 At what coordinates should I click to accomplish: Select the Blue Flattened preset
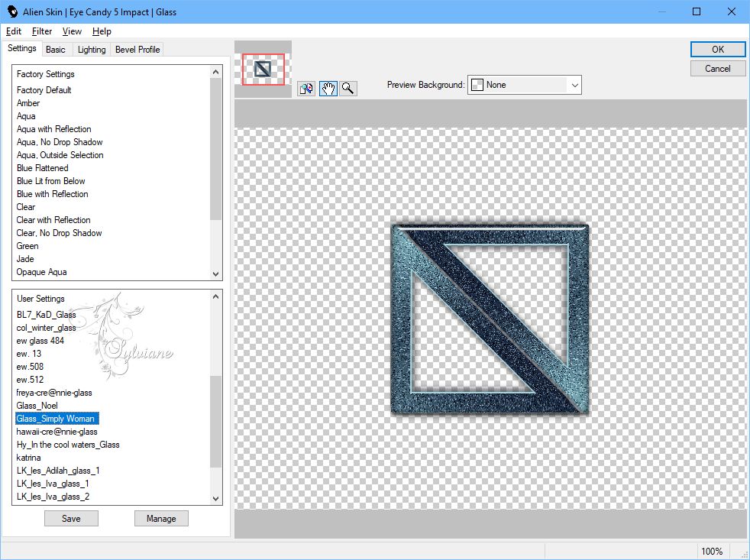pos(43,168)
